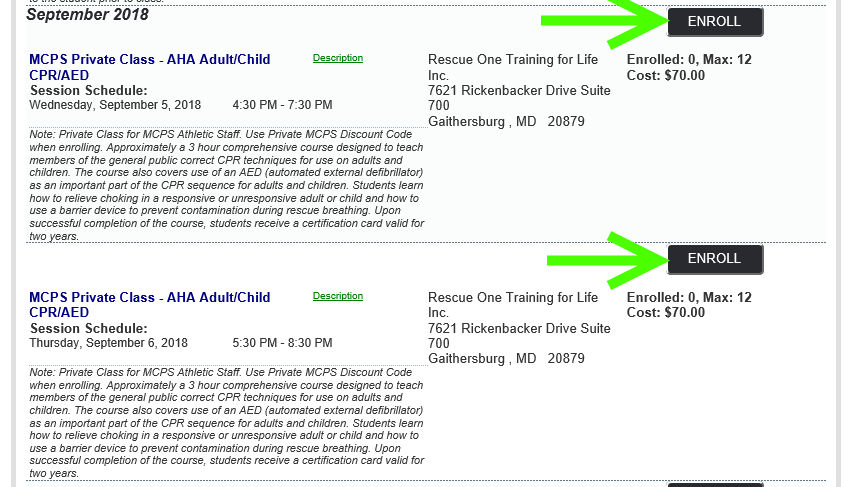Click the 5:30 PM - 8:30 PM time
This screenshot has width=845, height=487.
pos(282,343)
